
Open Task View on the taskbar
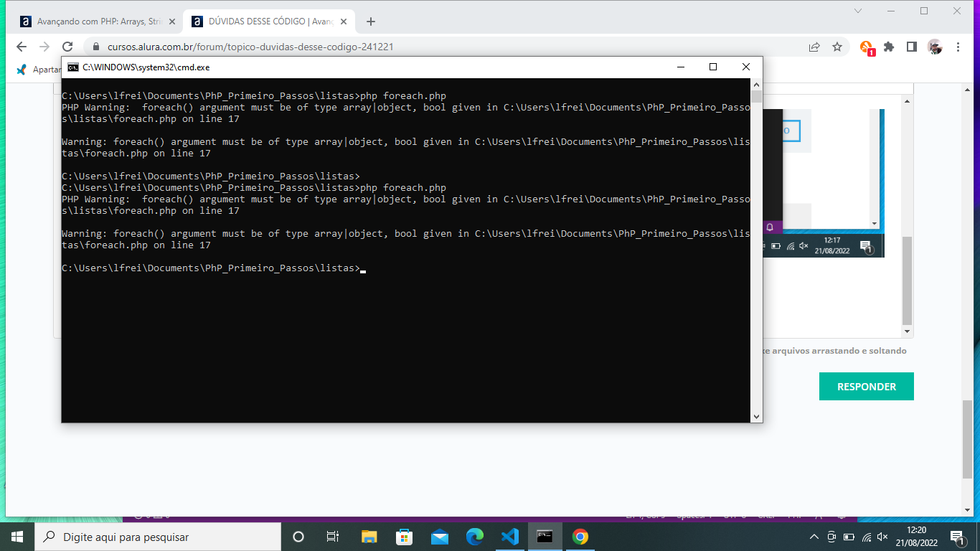coord(333,537)
